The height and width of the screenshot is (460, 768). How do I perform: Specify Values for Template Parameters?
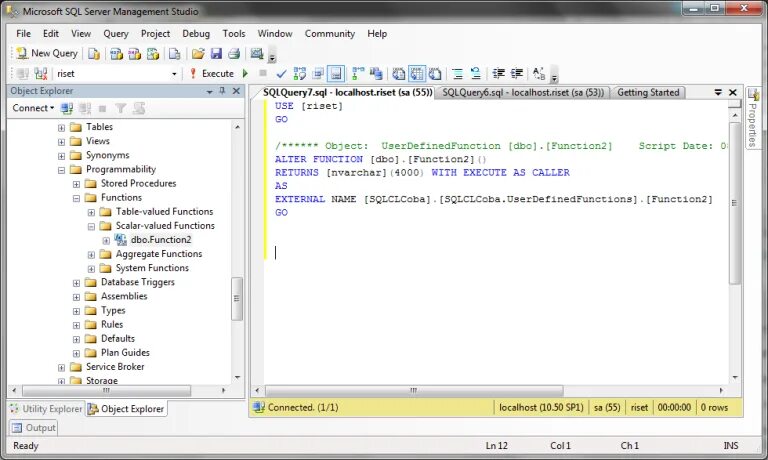pyautogui.click(x=539, y=73)
